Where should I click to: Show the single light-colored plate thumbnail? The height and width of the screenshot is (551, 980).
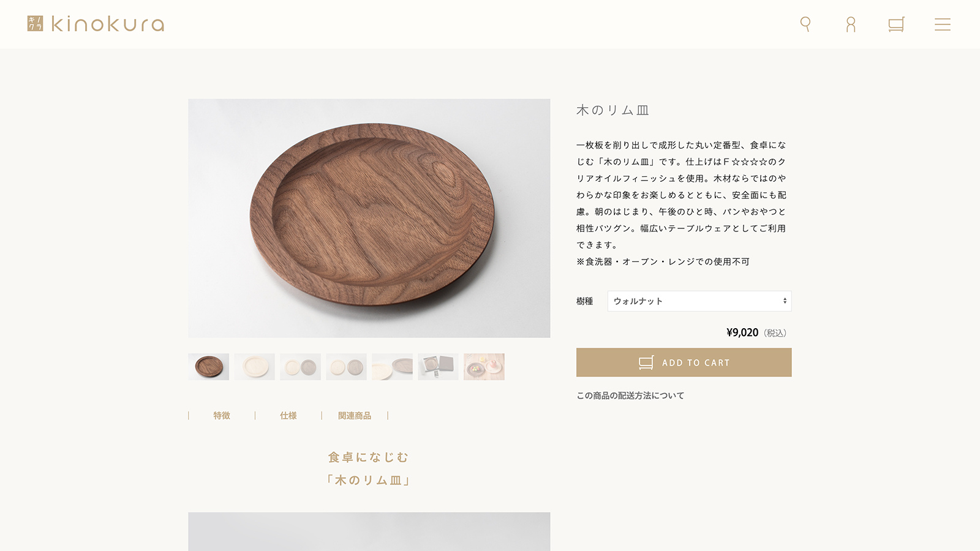coord(255,367)
